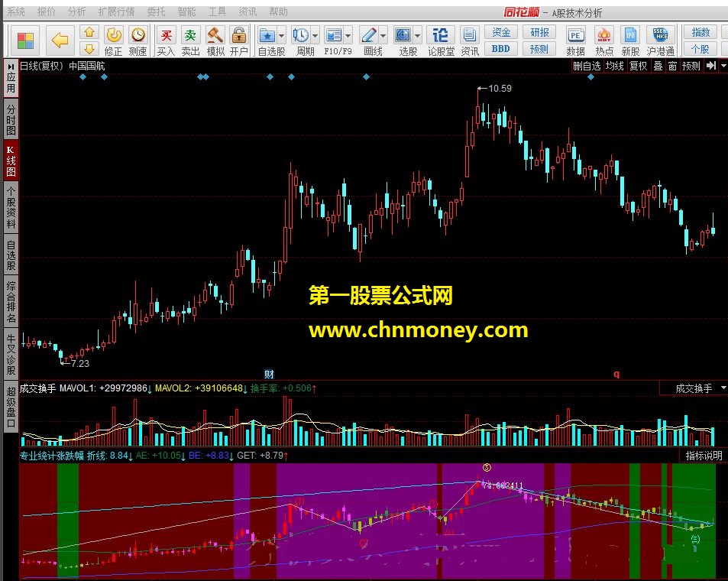Open the 热点 hot topics flame icon
Viewport: 728px width, 581px height.
coord(604,35)
